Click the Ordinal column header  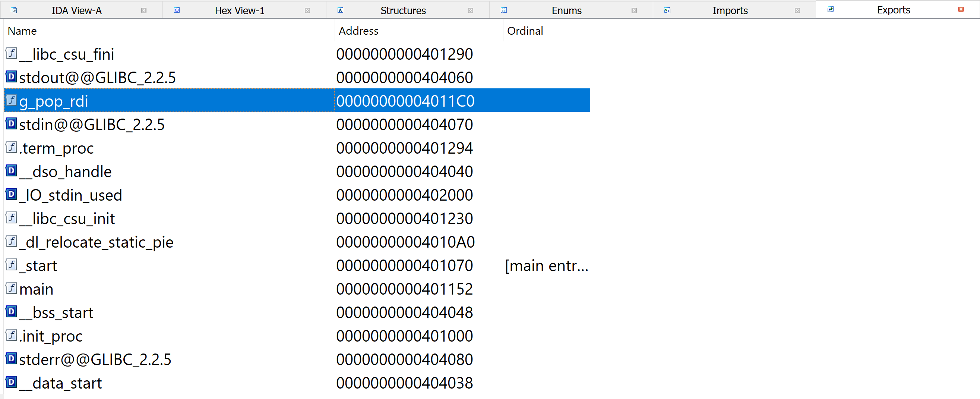[525, 31]
